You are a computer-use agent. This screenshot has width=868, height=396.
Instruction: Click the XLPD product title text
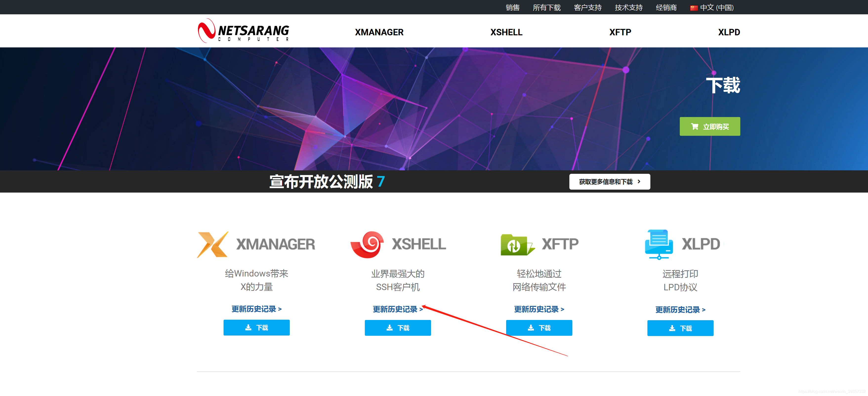(701, 244)
